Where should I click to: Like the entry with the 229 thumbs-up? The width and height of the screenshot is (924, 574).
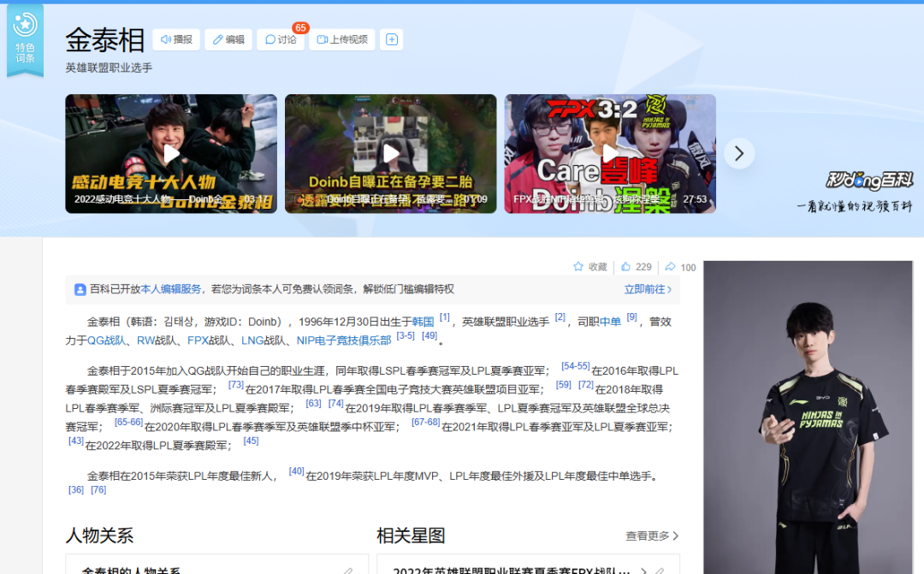(637, 267)
